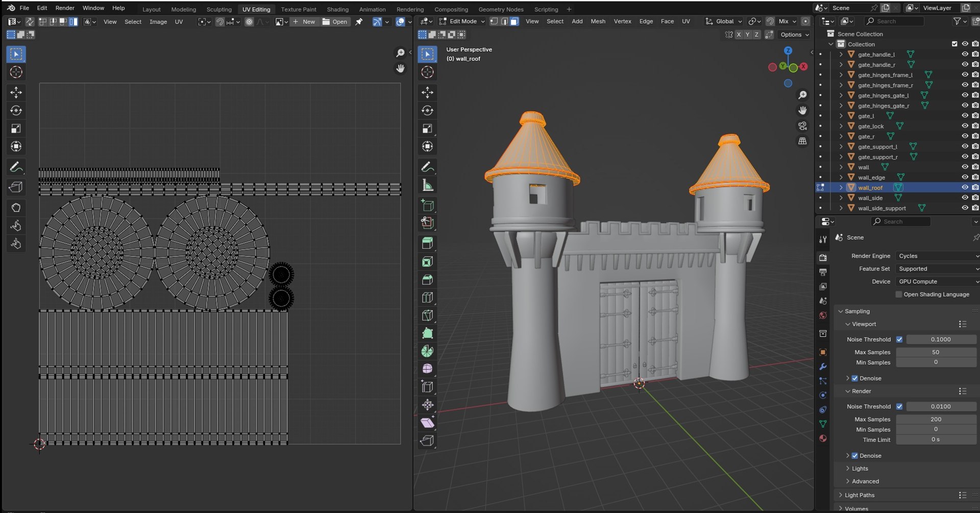Disable rendering for gate_lock
The image size is (980, 513).
[975, 126]
